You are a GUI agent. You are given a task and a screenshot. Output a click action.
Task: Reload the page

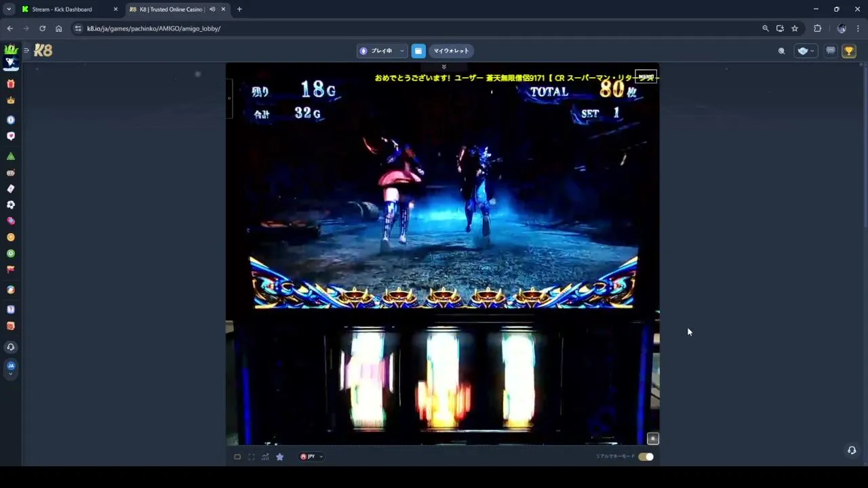coord(42,28)
